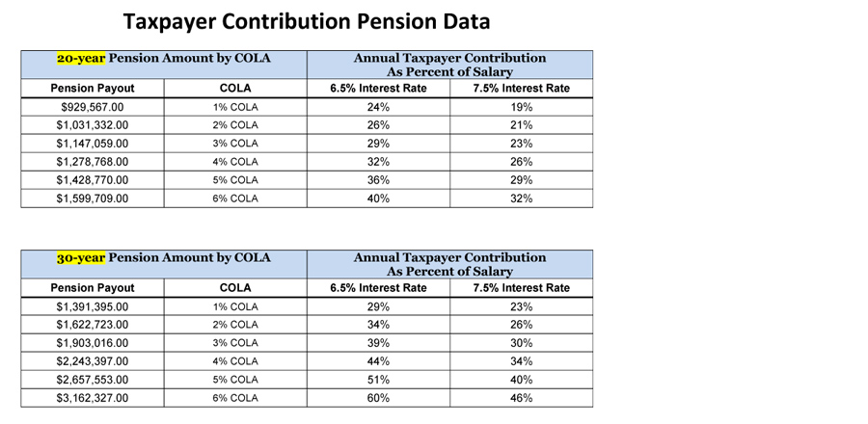Viewport: 868px width, 424px height.
Task: Click the 46% contribution cell
Action: tap(522, 398)
